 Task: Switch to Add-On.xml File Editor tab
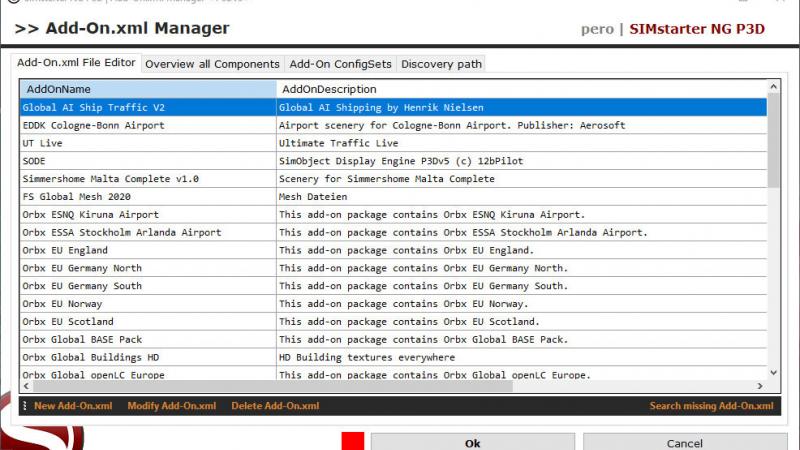[76, 63]
